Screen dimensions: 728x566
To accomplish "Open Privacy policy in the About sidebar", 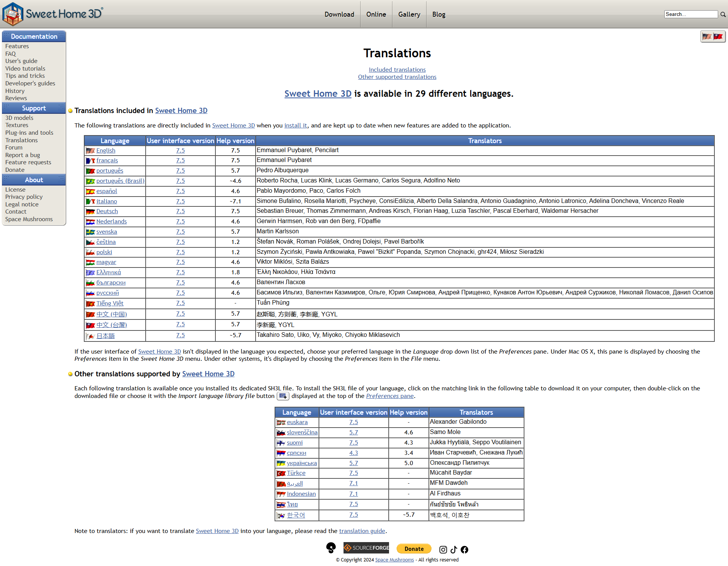I will [24, 197].
